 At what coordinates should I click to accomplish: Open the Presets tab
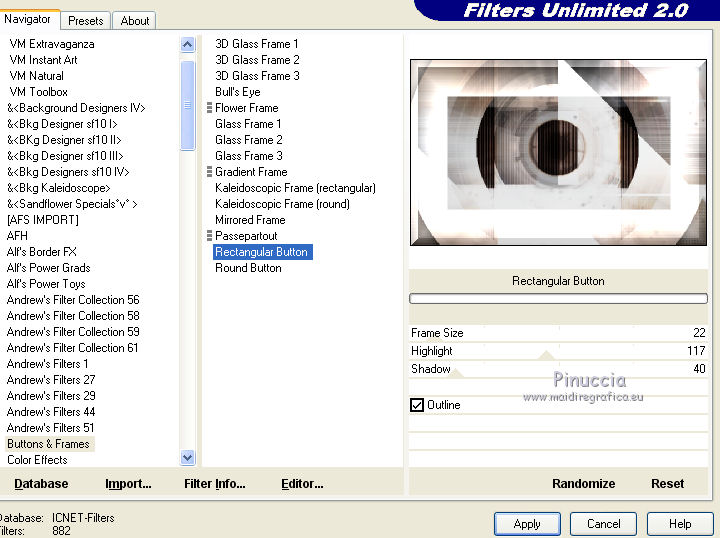coord(85,21)
